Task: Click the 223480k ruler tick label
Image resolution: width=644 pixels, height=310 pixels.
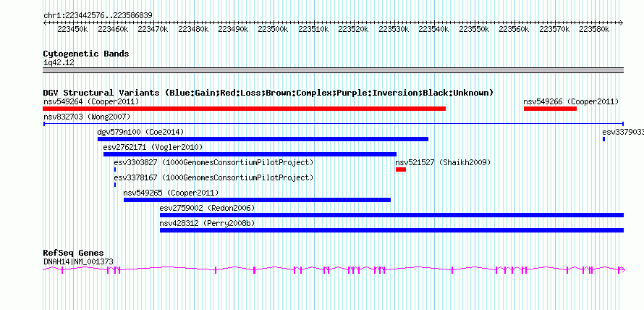Action: (x=193, y=30)
